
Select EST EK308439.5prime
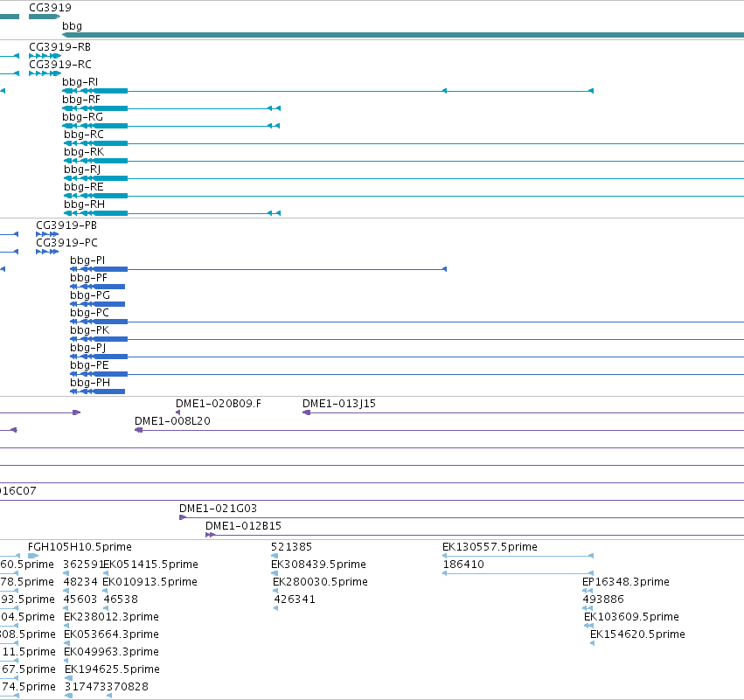[x=319, y=565]
